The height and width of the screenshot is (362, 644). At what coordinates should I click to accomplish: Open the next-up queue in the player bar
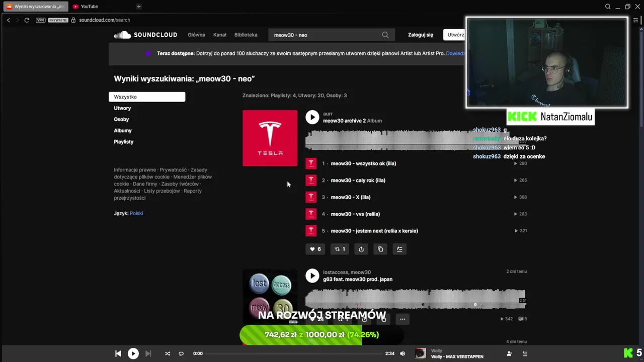[525, 353]
